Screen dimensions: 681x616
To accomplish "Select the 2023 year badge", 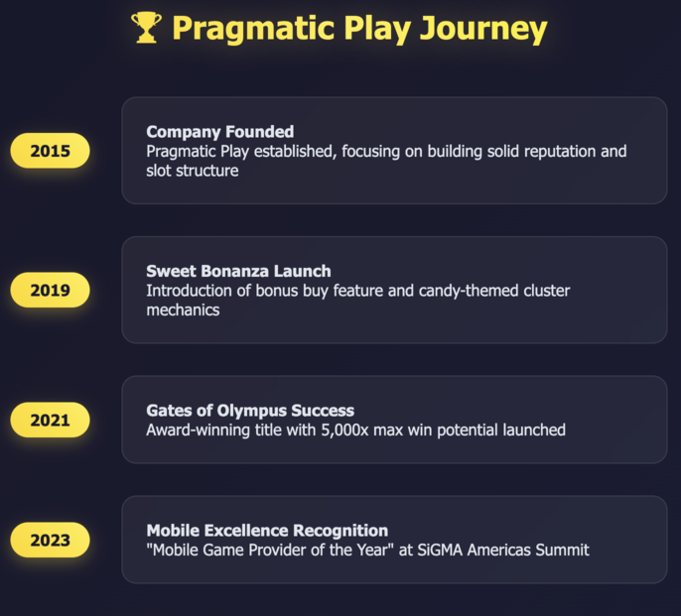I will click(50, 540).
